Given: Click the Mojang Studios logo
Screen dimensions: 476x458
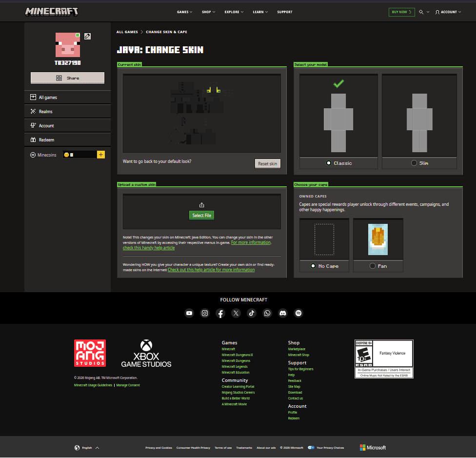Looking at the screenshot, I should [90, 353].
